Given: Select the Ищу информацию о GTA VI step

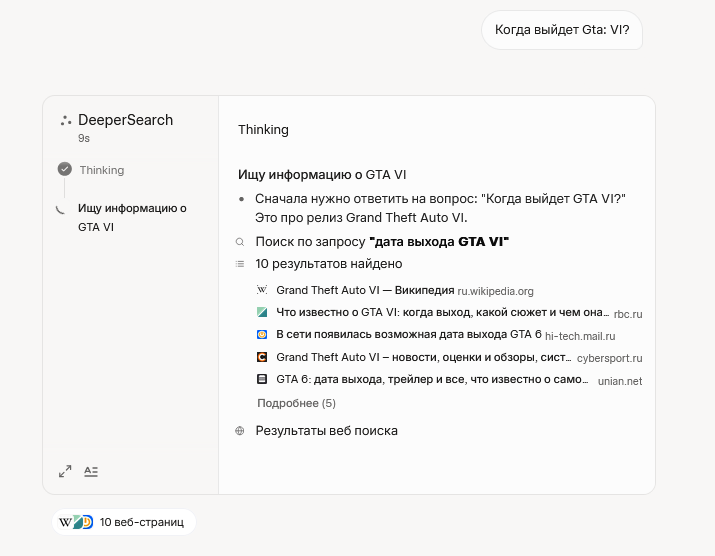Looking at the screenshot, I should tap(132, 218).
